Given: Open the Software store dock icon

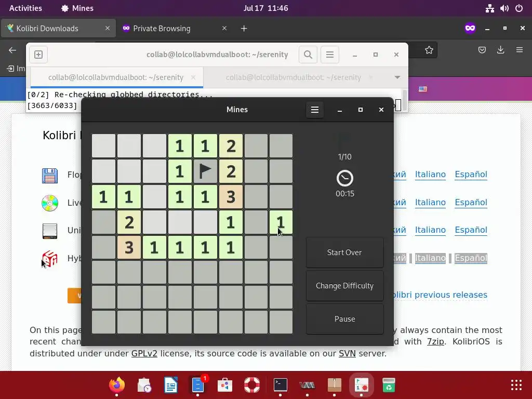Looking at the screenshot, I should (225, 385).
